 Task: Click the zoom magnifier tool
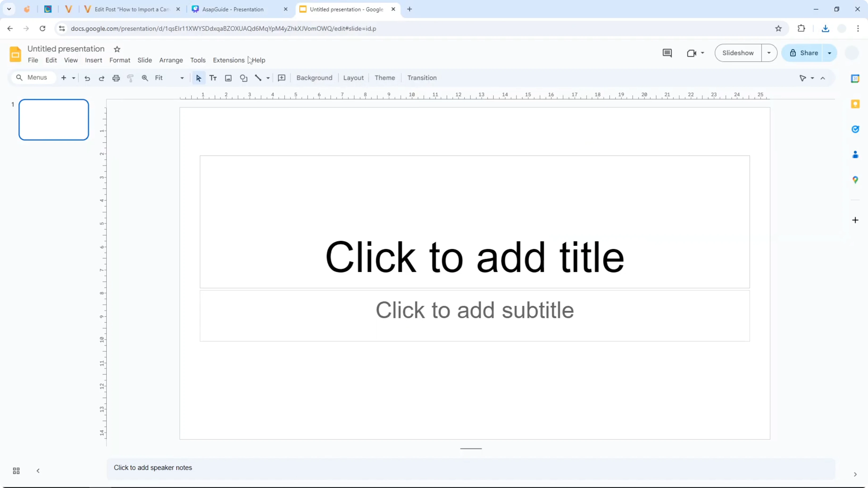145,78
